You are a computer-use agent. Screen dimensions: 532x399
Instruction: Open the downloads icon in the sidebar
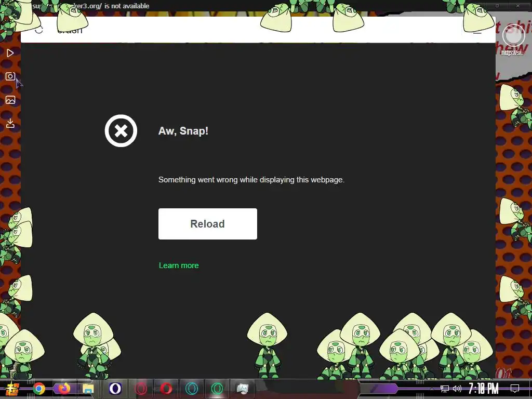(x=10, y=123)
